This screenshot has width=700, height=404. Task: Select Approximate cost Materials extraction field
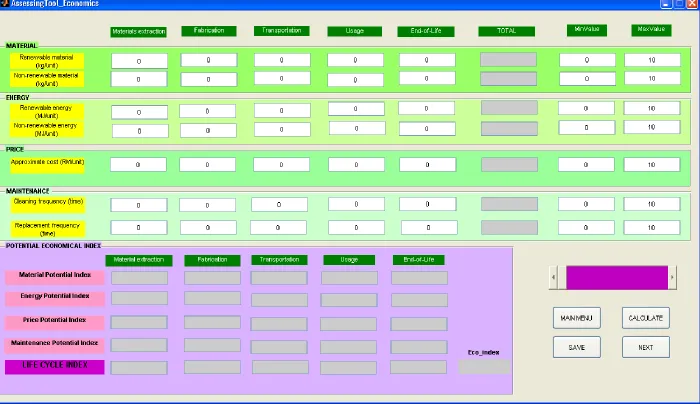(138, 164)
